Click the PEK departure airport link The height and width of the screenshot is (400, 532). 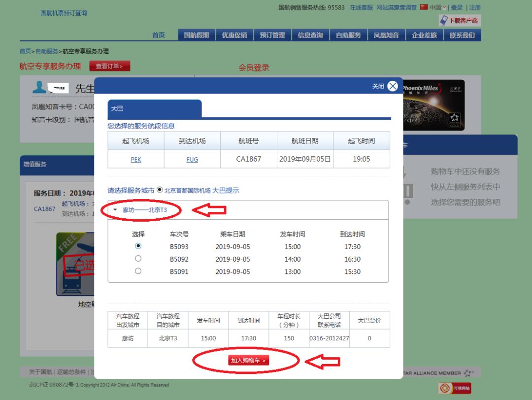(x=135, y=159)
